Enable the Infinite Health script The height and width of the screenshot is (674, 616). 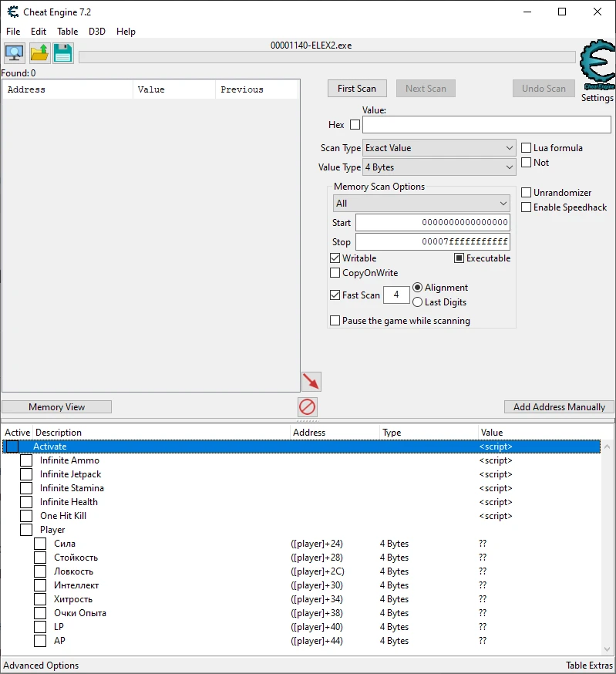point(26,501)
